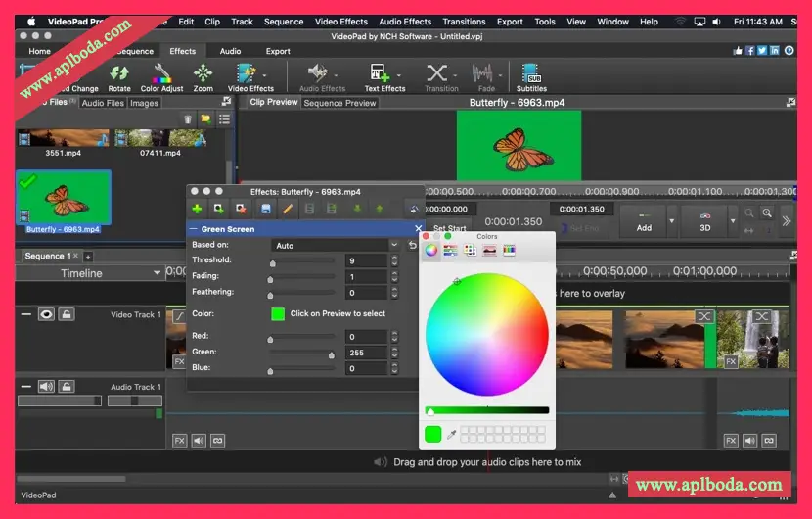
Task: Select color sliders mode in Colors panel
Action: tap(451, 251)
